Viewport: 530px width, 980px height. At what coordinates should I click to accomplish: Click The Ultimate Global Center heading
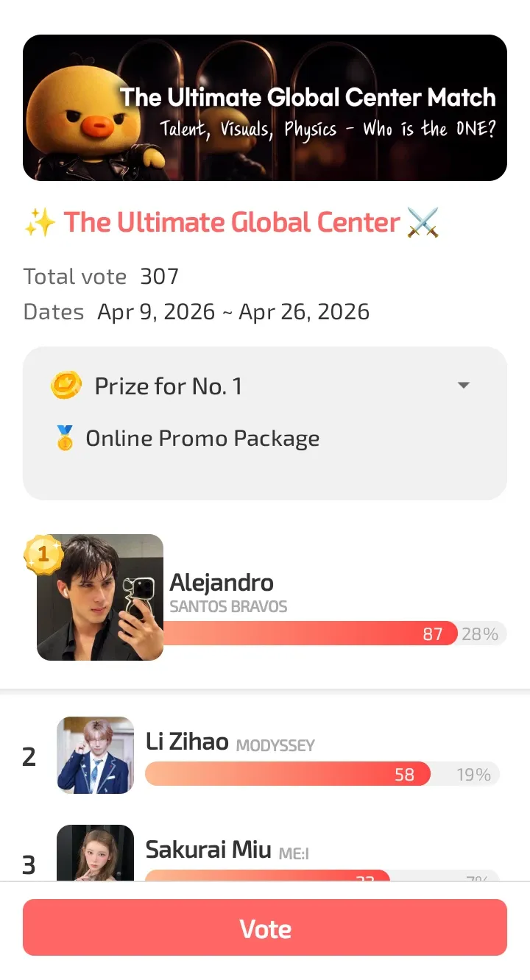point(232,222)
